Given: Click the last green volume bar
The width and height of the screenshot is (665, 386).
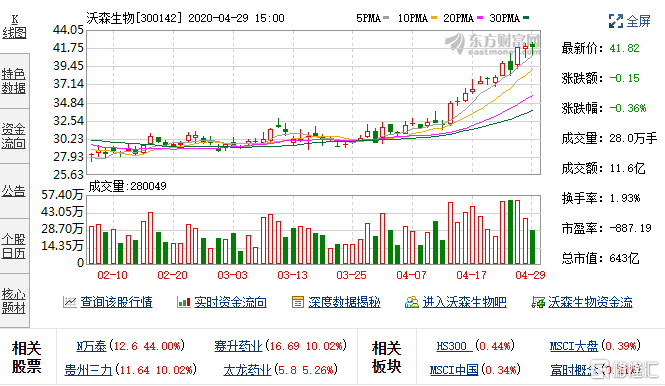Looking at the screenshot, I should pyautogui.click(x=533, y=247).
